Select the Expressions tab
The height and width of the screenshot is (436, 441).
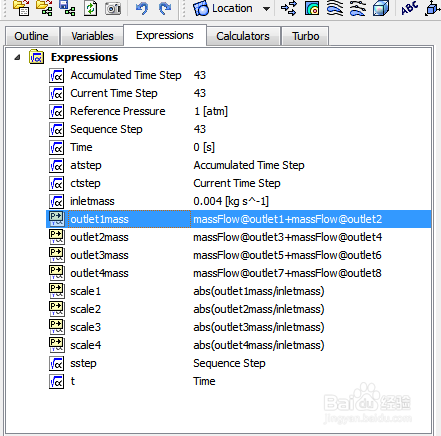click(x=165, y=35)
